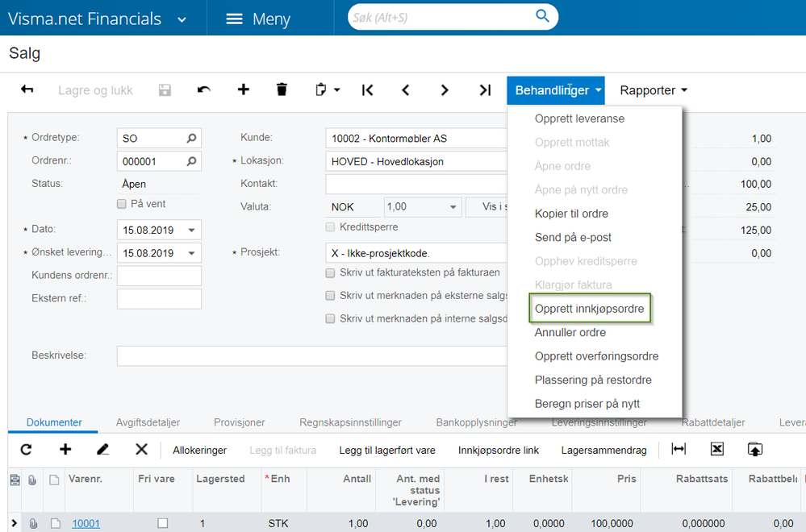Enable the På vent checkbox

tap(122, 204)
